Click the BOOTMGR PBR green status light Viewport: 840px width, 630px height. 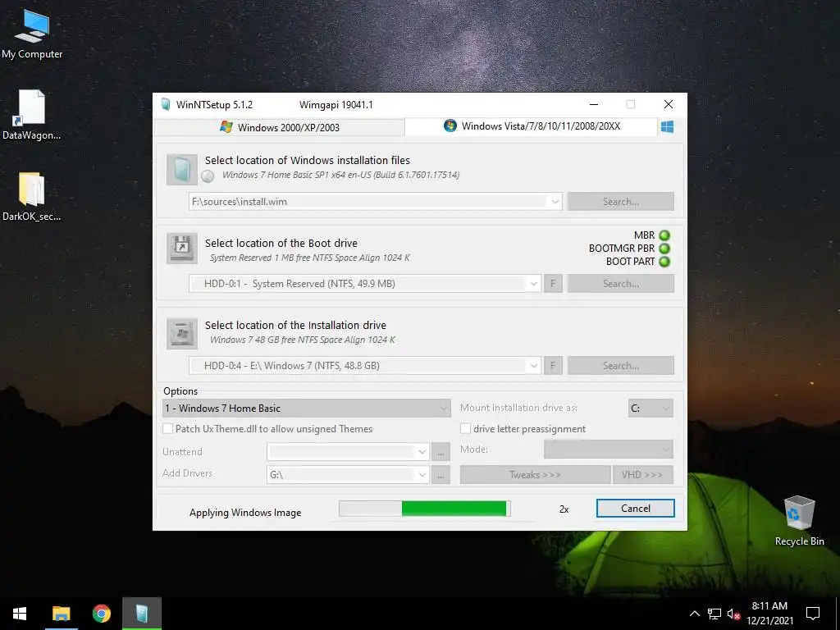[x=664, y=249]
